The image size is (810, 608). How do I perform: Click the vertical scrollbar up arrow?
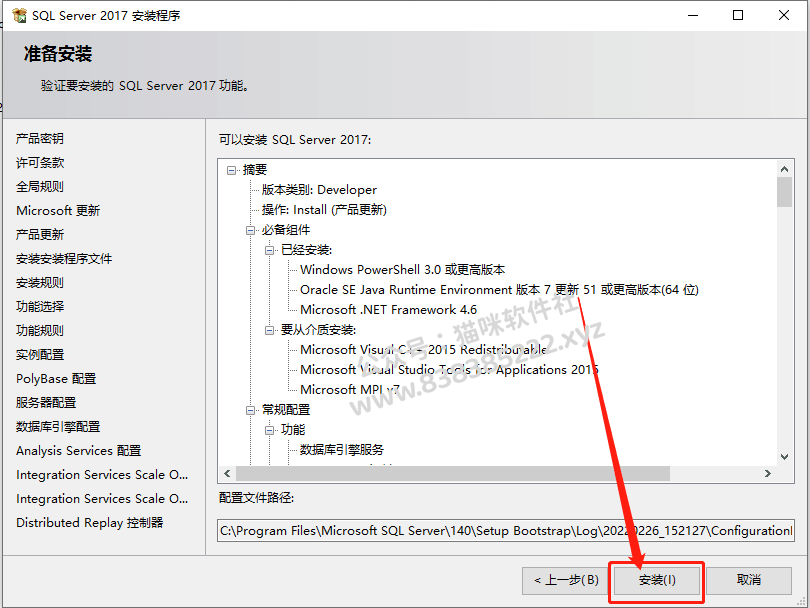[x=784, y=169]
